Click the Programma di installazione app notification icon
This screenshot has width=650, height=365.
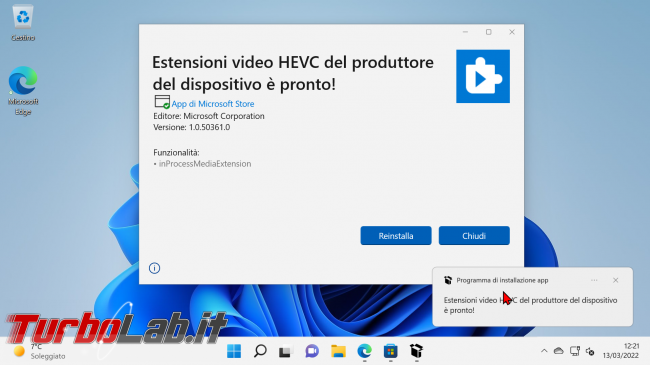(448, 280)
